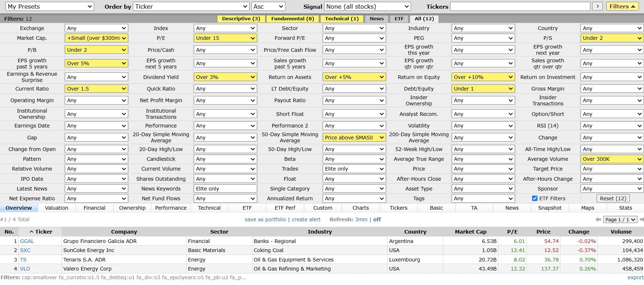Open the Page 1 / 1 selector
The width and height of the screenshot is (644, 285).
pos(621,219)
